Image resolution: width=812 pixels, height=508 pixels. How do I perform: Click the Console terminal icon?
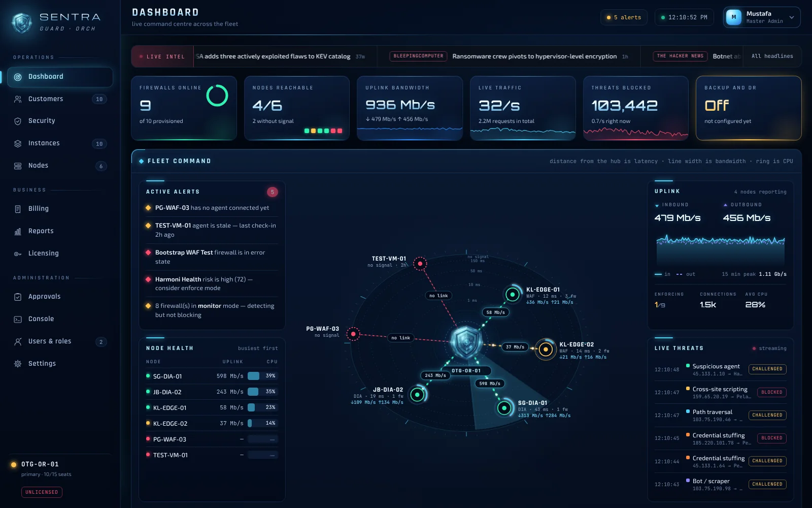click(18, 319)
